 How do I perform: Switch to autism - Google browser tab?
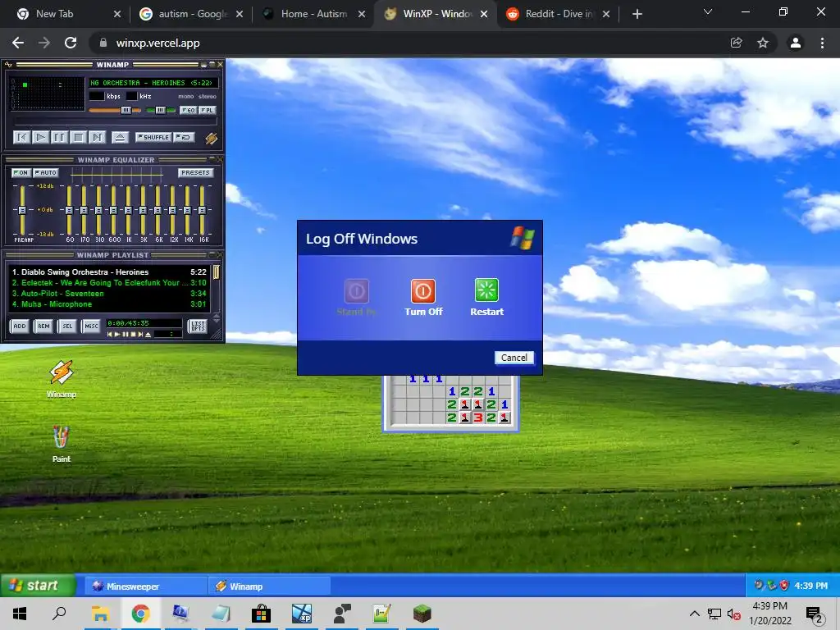click(192, 14)
